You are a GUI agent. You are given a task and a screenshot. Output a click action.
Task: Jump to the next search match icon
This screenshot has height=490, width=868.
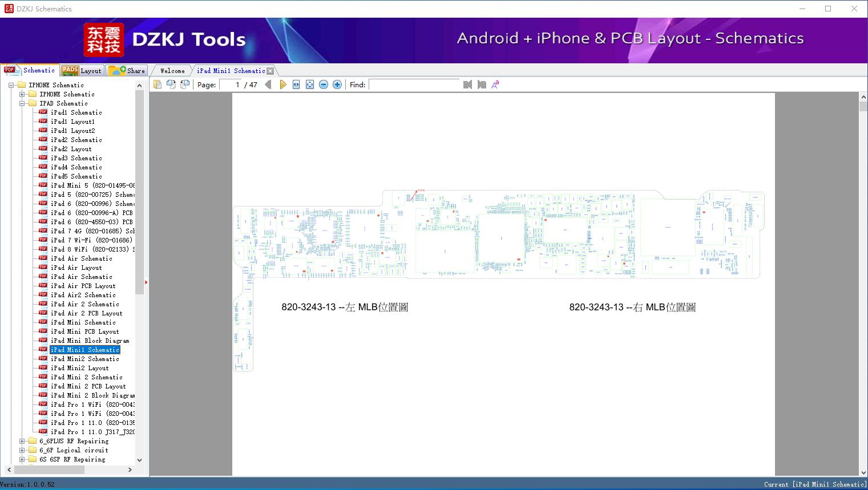482,84
